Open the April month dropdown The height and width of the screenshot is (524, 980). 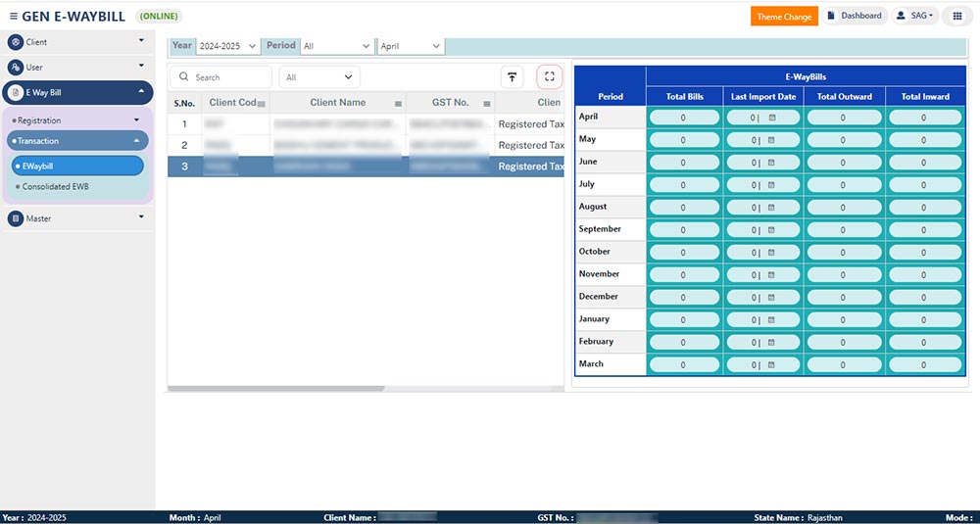410,46
